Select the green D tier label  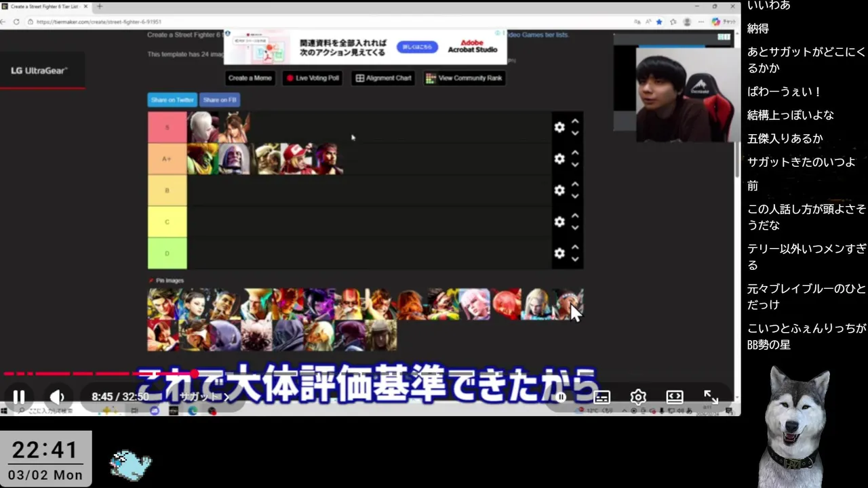click(167, 253)
